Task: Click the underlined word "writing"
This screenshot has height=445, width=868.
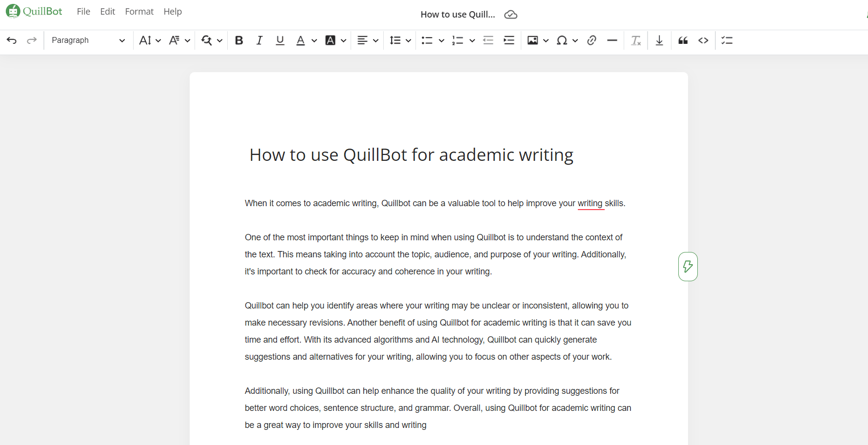Action: (x=590, y=203)
